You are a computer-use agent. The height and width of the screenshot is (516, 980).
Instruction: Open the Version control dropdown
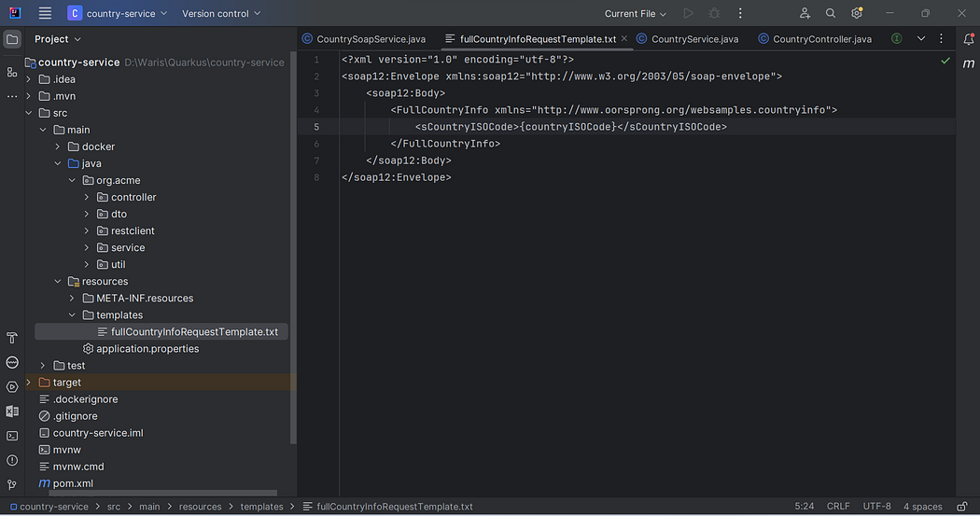click(221, 13)
